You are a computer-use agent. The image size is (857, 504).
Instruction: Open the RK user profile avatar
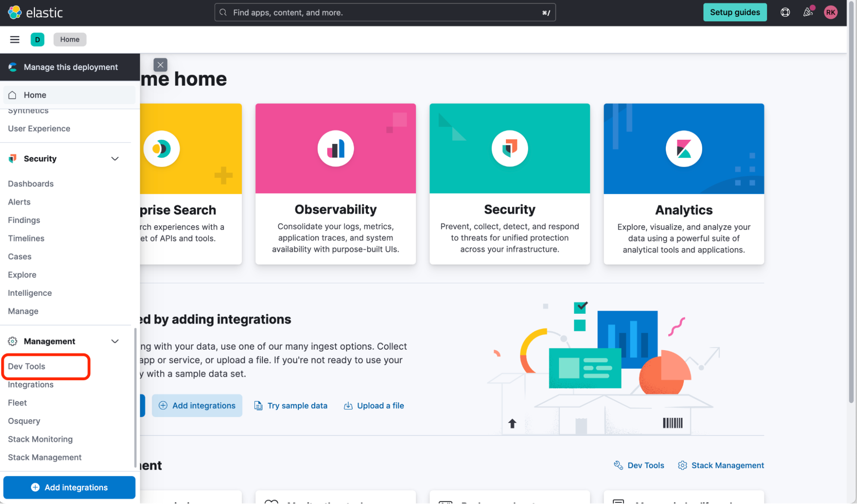click(830, 12)
